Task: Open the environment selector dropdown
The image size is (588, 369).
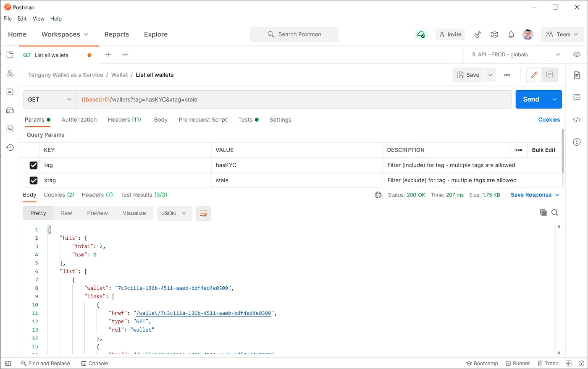Action: point(516,55)
